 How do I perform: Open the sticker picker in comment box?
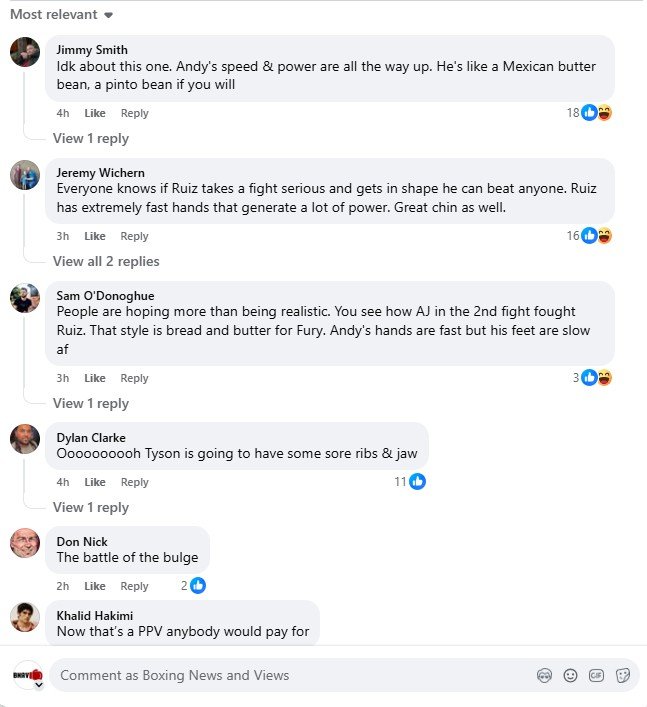coord(623,675)
